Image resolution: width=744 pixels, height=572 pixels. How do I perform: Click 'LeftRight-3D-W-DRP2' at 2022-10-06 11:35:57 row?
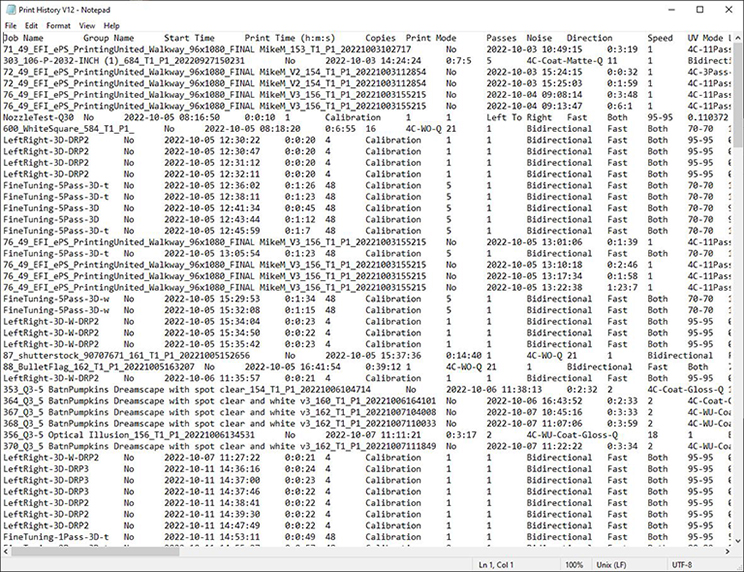click(x=51, y=378)
